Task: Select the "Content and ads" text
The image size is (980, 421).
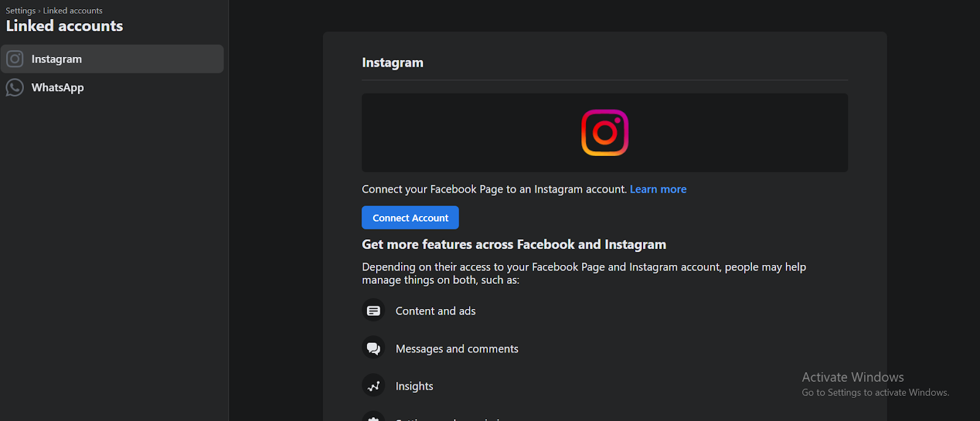Action: click(435, 311)
